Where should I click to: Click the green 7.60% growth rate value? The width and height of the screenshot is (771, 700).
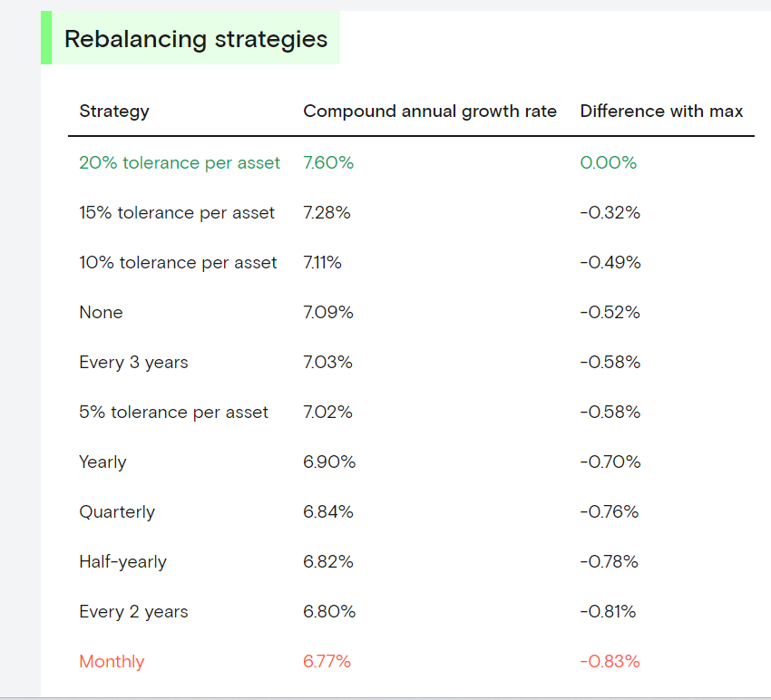click(328, 163)
